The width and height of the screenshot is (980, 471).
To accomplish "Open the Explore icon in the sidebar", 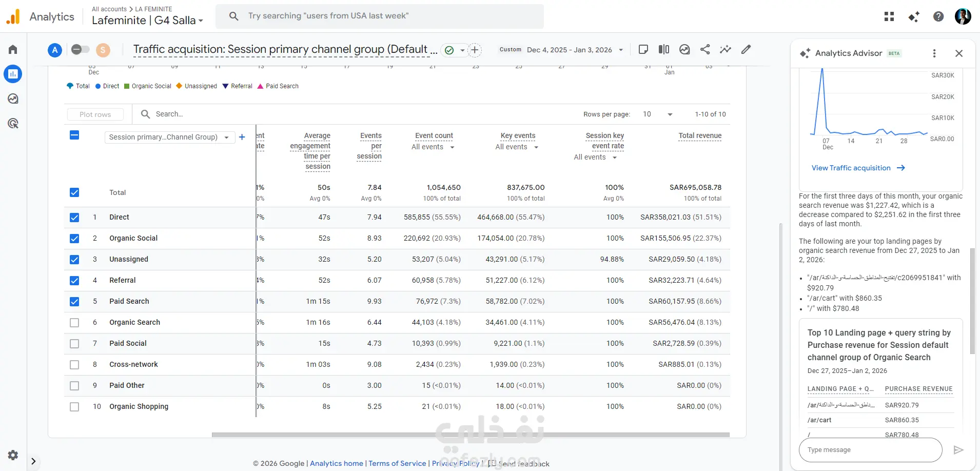I will (13, 99).
